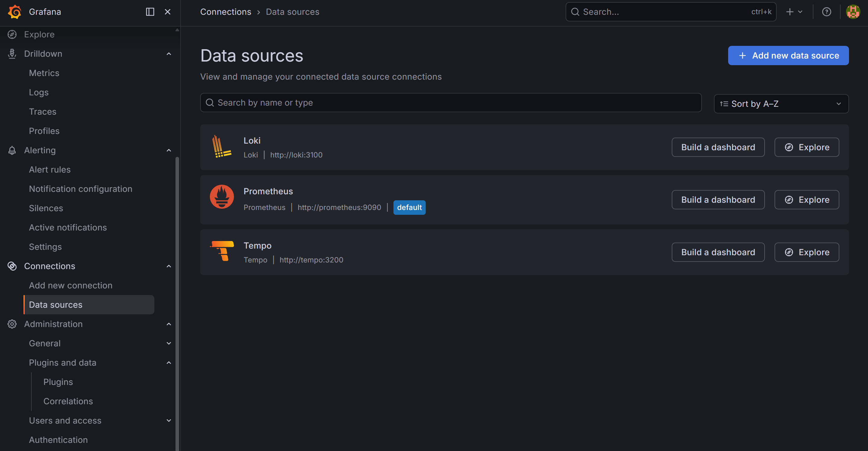Open the Sort by A–Z dropdown
868x451 pixels.
point(781,104)
